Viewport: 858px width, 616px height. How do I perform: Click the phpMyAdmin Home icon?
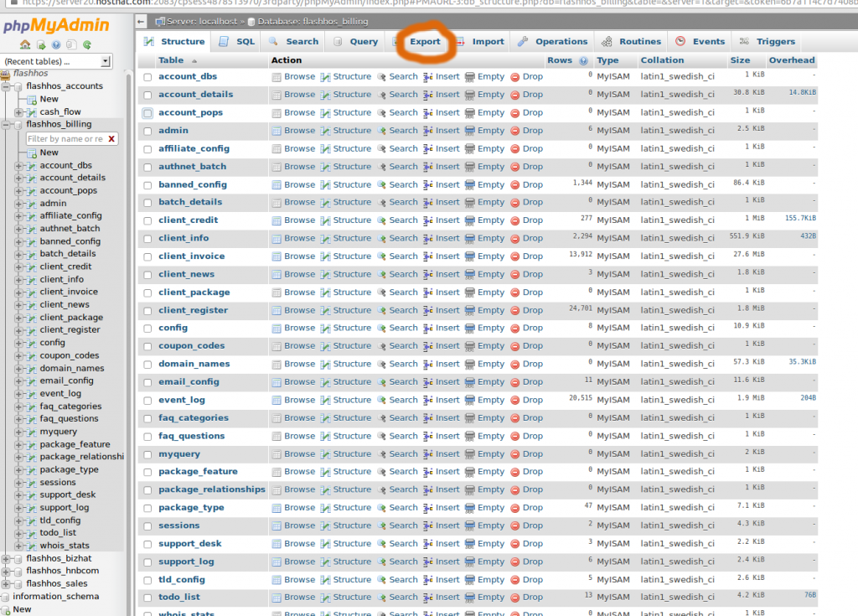tap(25, 44)
